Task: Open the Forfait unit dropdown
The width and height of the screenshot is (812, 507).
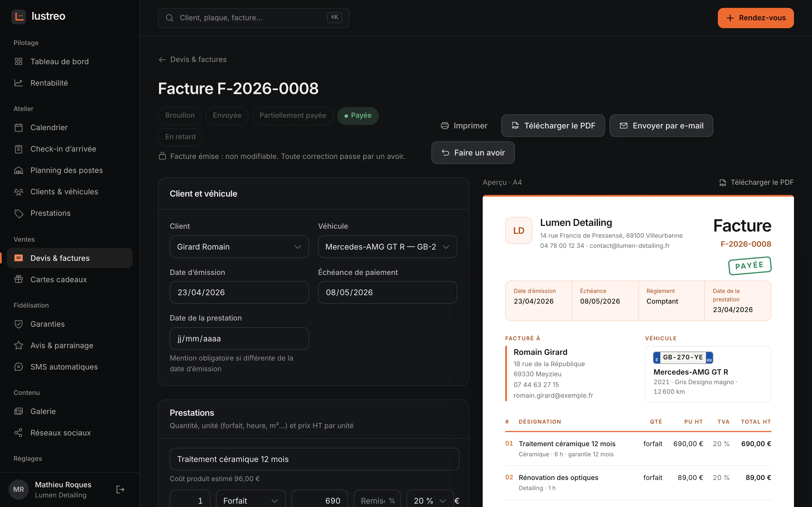Action: click(x=251, y=500)
